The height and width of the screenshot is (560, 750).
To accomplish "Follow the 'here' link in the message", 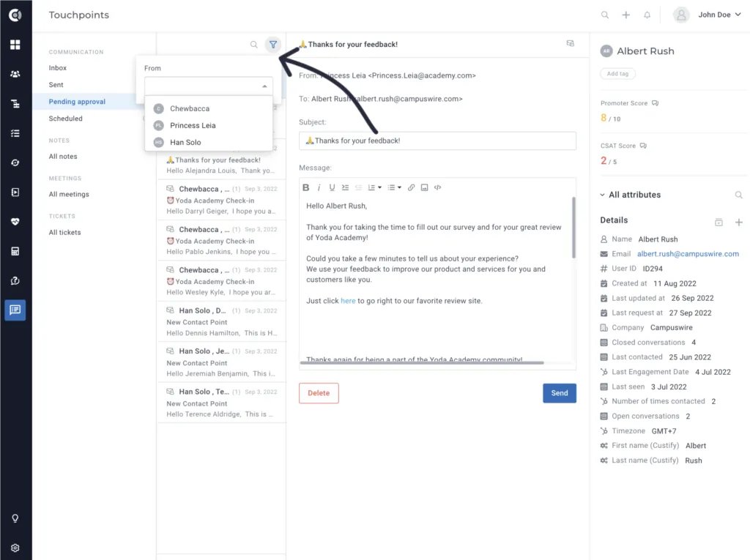I will tap(348, 301).
